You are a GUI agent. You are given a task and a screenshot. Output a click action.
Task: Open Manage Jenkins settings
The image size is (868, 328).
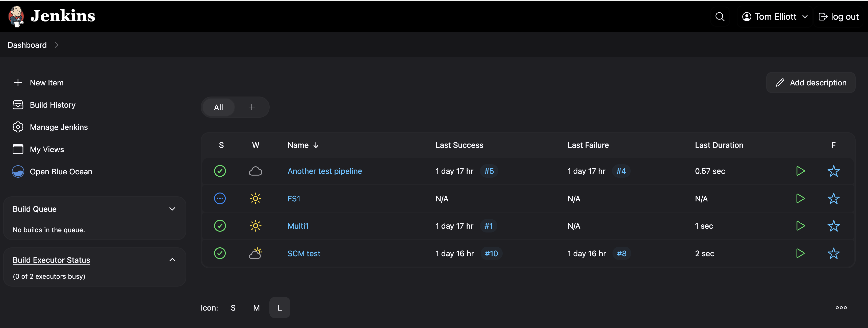click(59, 127)
